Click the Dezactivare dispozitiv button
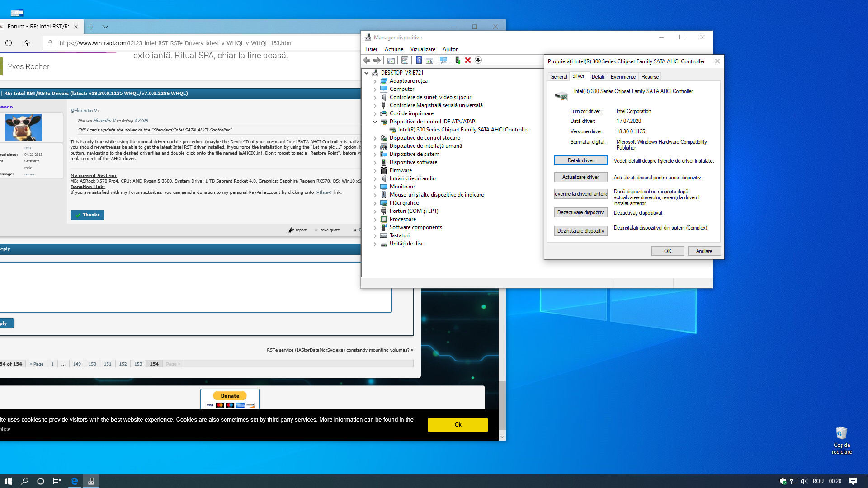The width and height of the screenshot is (868, 488). (581, 212)
